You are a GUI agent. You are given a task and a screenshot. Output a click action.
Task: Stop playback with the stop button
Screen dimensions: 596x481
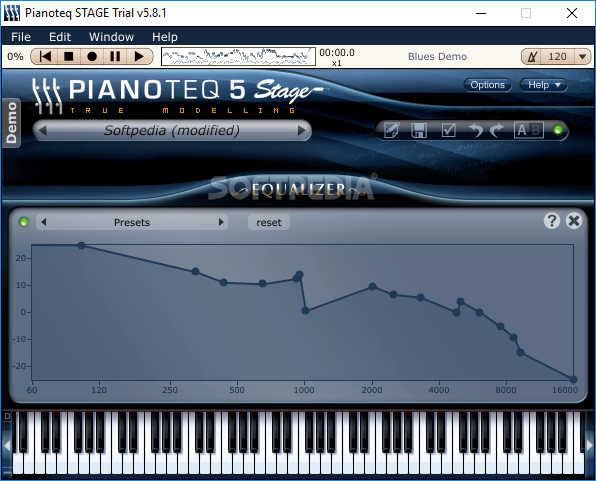(69, 57)
